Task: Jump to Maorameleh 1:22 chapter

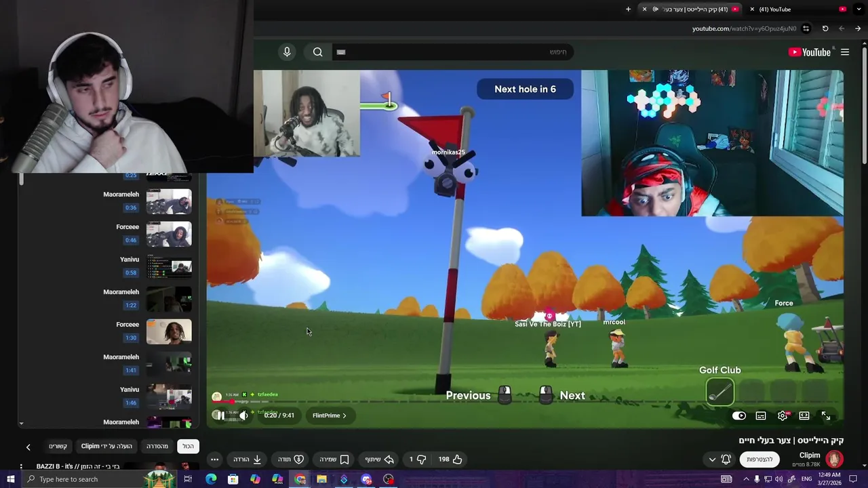Action: coord(108,298)
